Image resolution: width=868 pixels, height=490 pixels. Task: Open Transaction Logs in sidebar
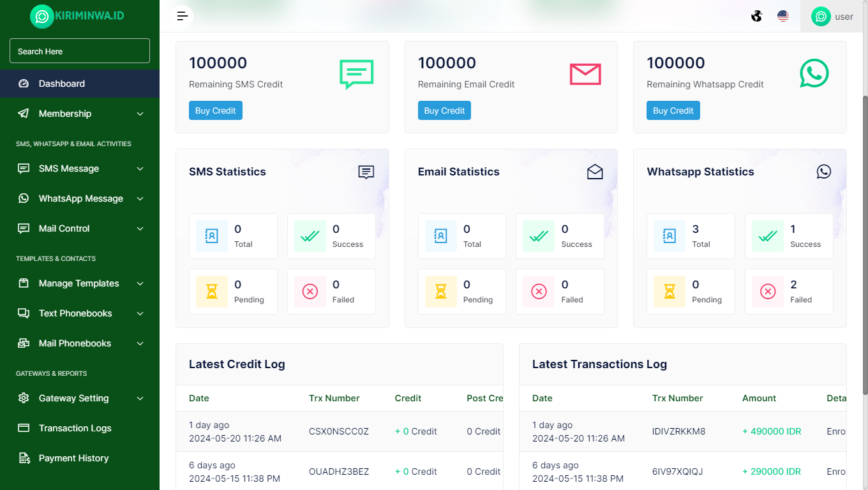pyautogui.click(x=80, y=428)
